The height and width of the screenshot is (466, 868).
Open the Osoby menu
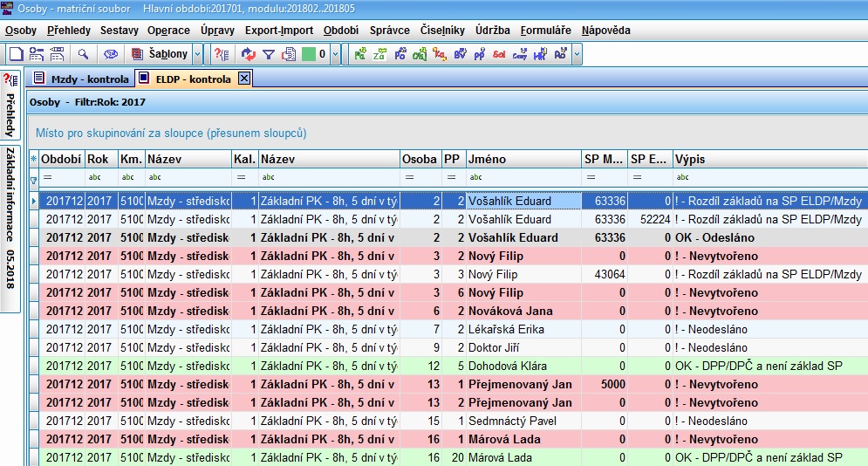pos(21,31)
